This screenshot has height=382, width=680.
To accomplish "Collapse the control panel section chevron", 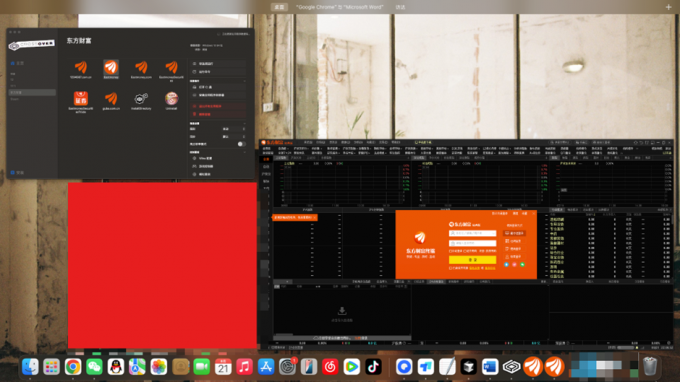I will 244,152.
